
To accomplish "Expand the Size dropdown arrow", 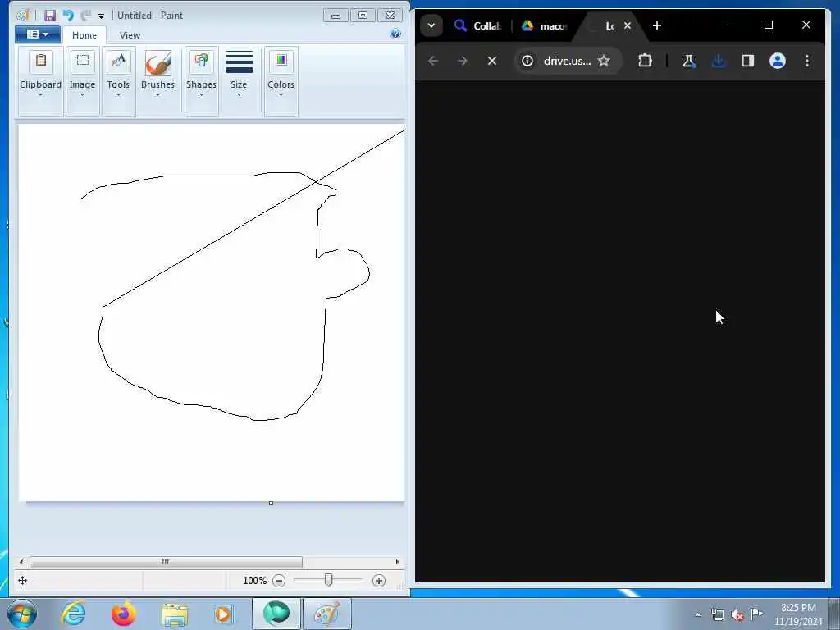I will pyautogui.click(x=239, y=95).
